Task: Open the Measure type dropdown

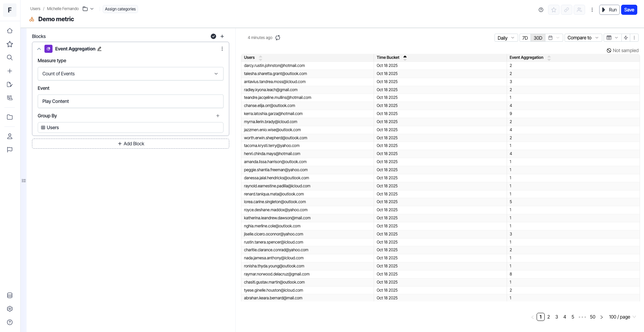Action: pyautogui.click(x=130, y=74)
